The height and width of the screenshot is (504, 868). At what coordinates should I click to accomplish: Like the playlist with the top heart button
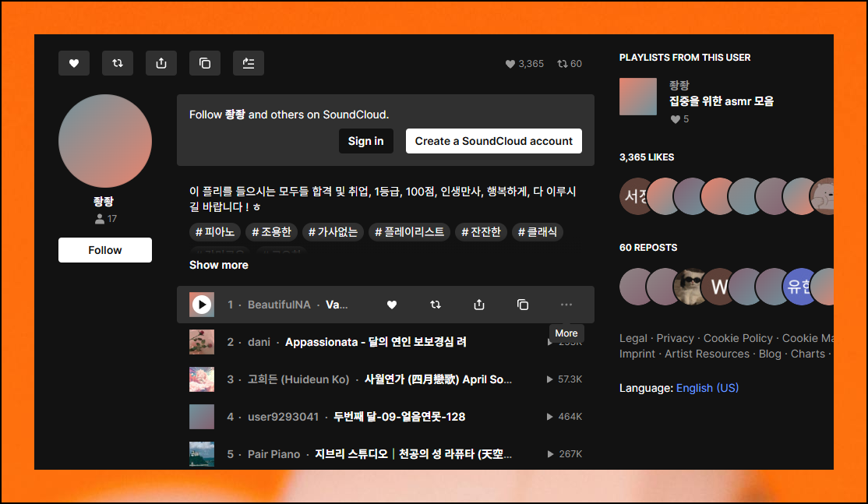pyautogui.click(x=73, y=63)
